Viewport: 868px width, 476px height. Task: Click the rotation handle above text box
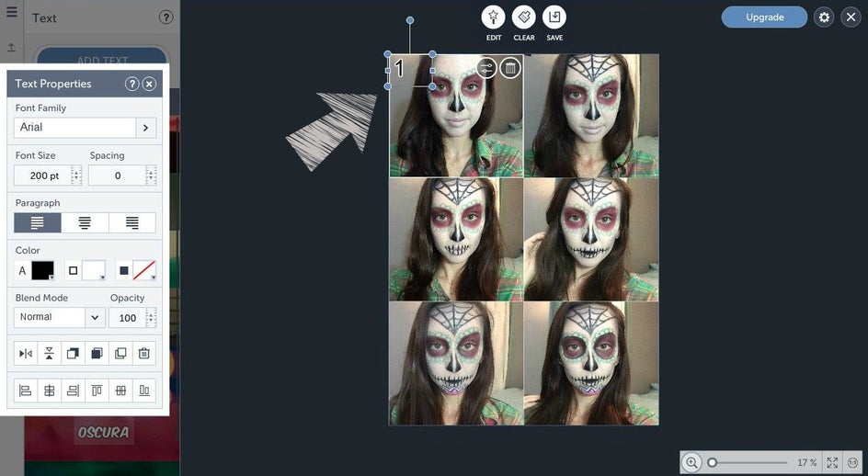coord(410,20)
